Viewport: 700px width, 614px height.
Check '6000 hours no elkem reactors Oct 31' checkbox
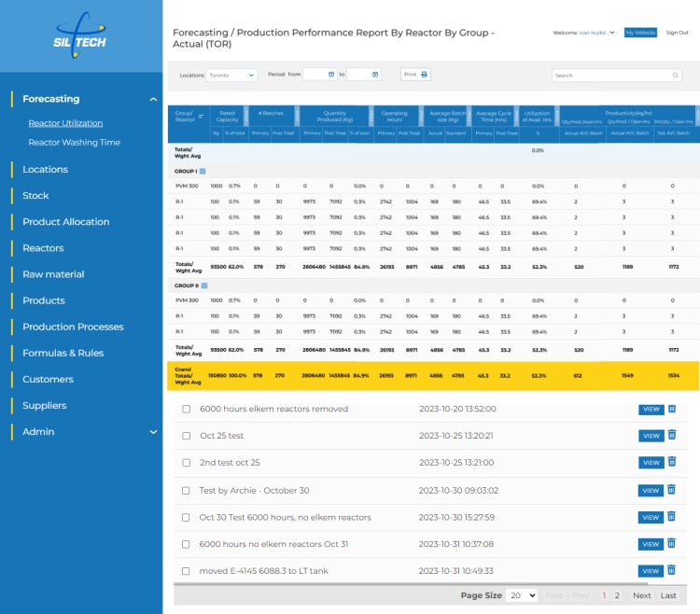pos(186,544)
